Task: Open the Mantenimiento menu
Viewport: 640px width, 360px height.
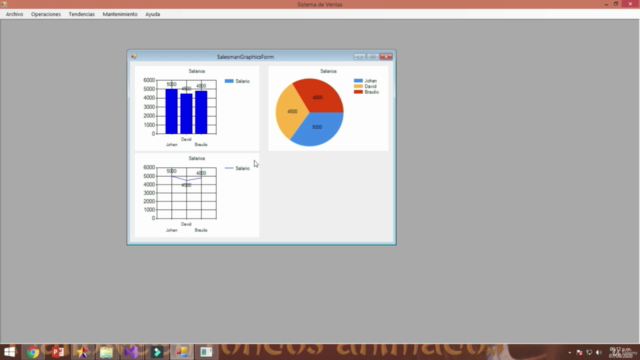Action: tap(120, 14)
